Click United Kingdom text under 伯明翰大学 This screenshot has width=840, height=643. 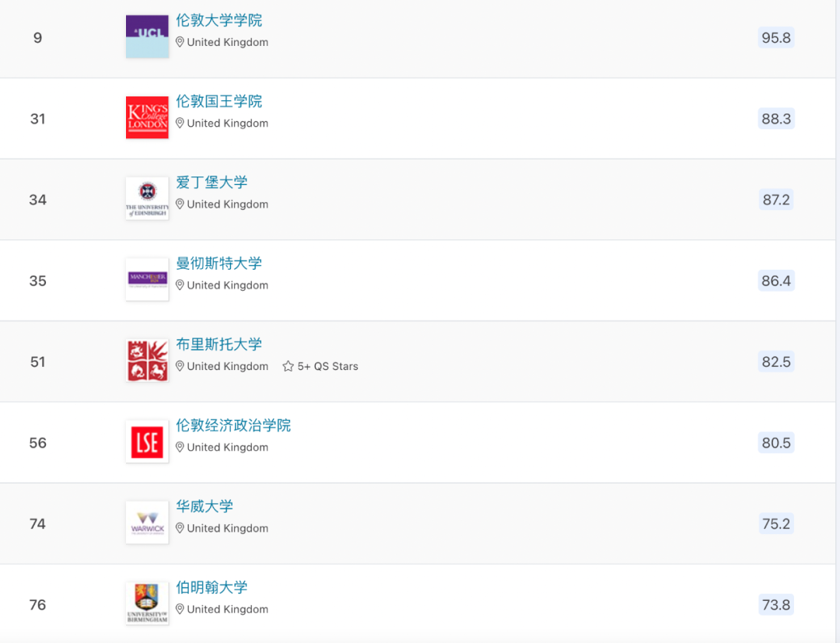228,610
